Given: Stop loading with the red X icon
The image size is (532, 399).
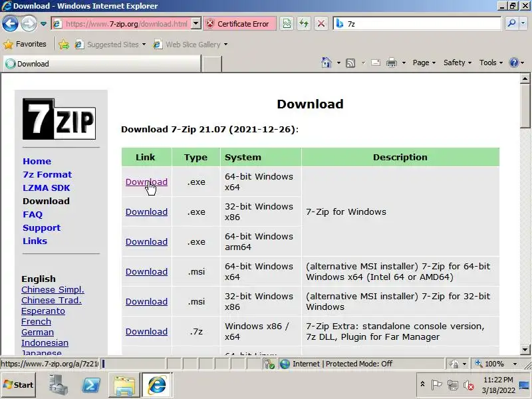Looking at the screenshot, I should pos(321,24).
